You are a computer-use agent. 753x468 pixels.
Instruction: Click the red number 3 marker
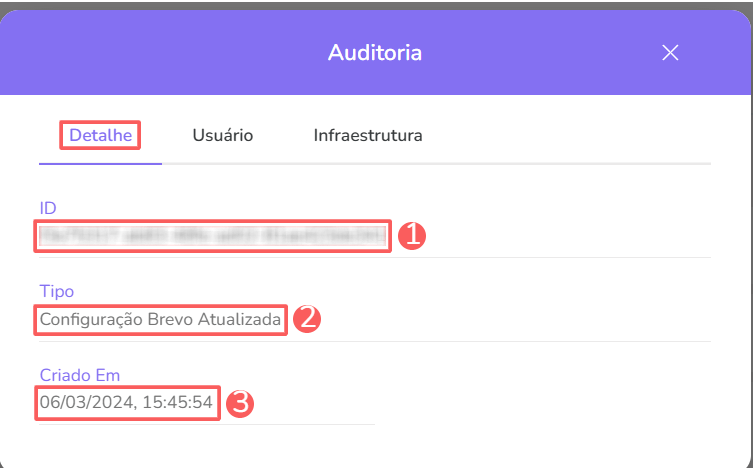pos(240,404)
